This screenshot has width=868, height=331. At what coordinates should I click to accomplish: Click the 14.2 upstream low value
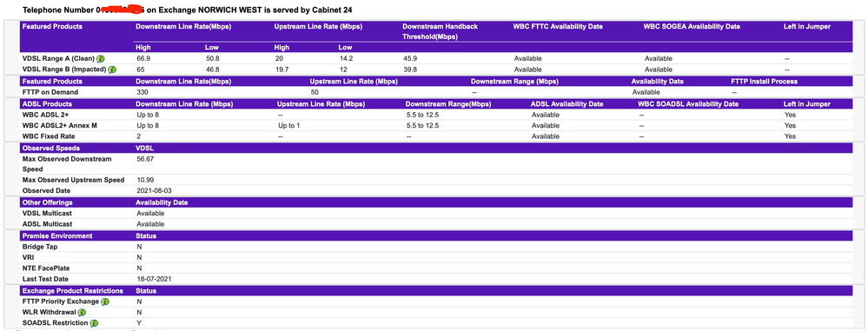pyautogui.click(x=346, y=59)
